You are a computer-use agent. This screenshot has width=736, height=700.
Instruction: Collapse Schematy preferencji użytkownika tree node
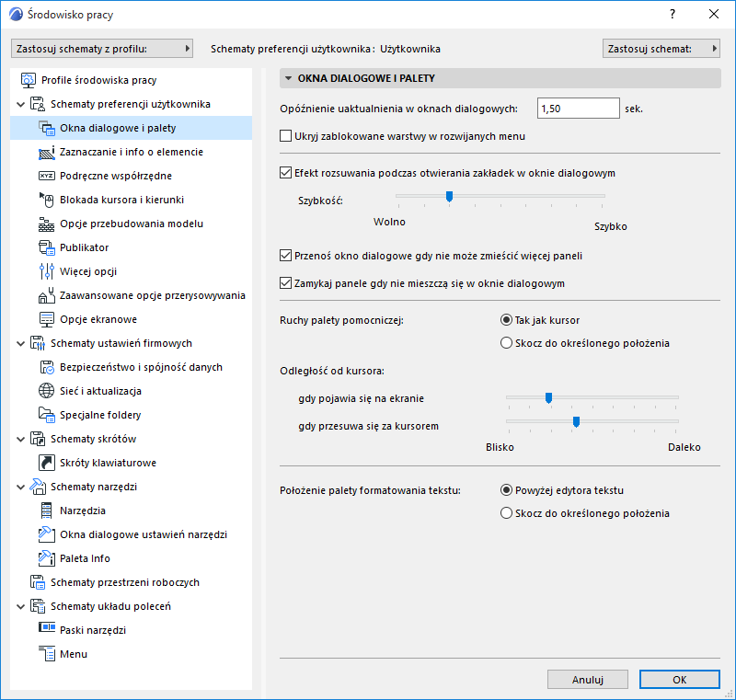click(20, 105)
